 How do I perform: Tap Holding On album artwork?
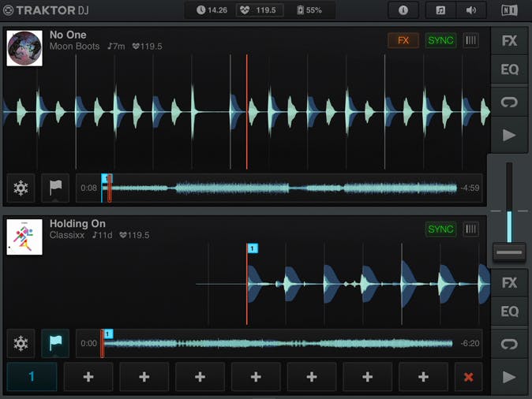pos(24,237)
